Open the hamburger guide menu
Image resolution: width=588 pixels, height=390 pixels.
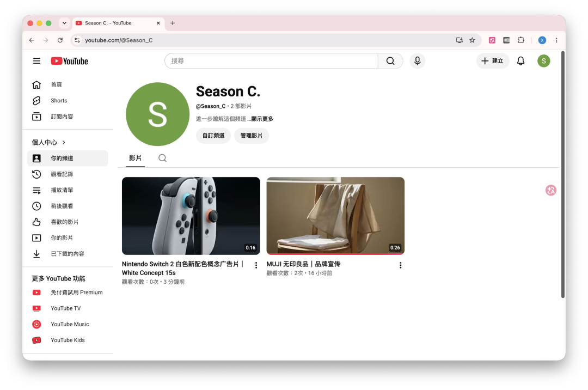click(x=36, y=61)
